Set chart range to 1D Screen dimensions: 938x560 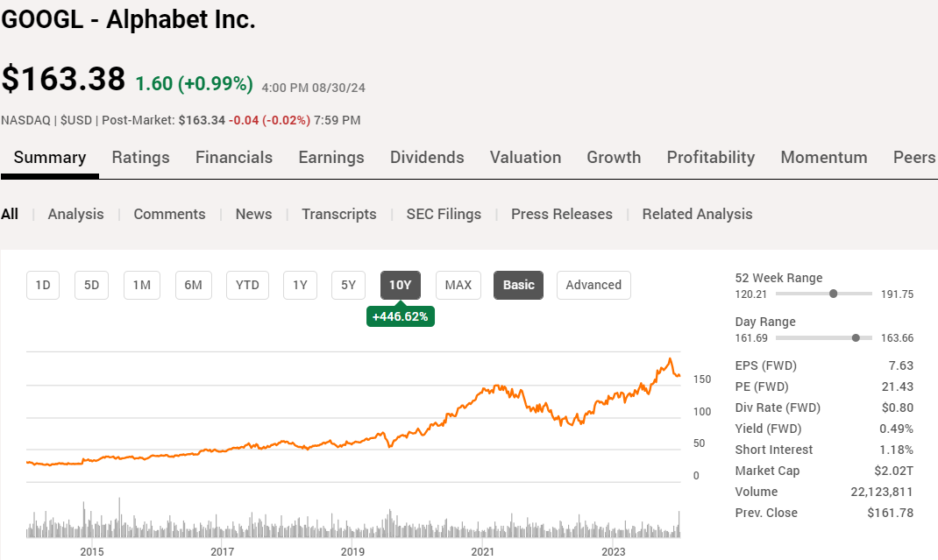[x=43, y=286]
